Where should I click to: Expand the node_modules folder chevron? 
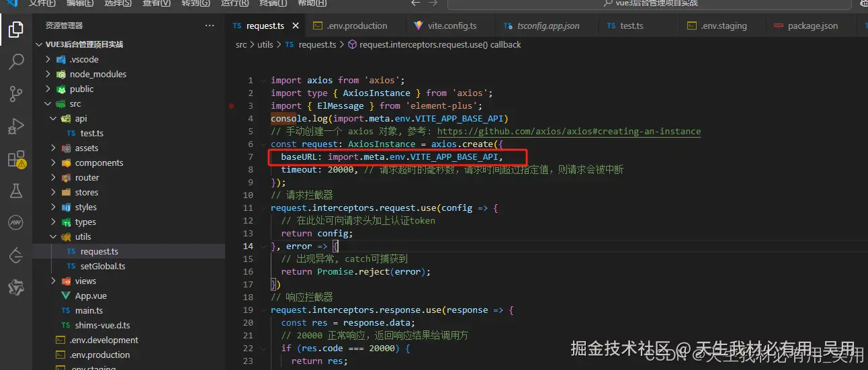(48, 74)
